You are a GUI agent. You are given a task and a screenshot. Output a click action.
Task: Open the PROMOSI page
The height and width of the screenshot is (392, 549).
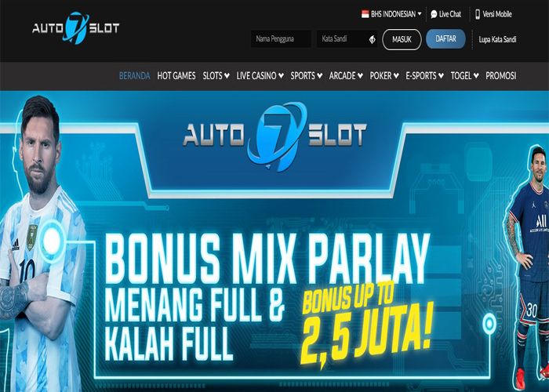(x=500, y=75)
